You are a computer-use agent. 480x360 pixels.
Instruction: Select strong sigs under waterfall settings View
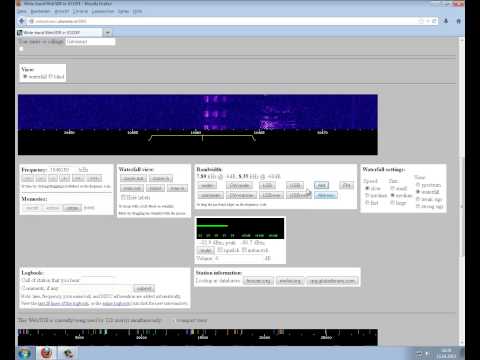pos(418,206)
